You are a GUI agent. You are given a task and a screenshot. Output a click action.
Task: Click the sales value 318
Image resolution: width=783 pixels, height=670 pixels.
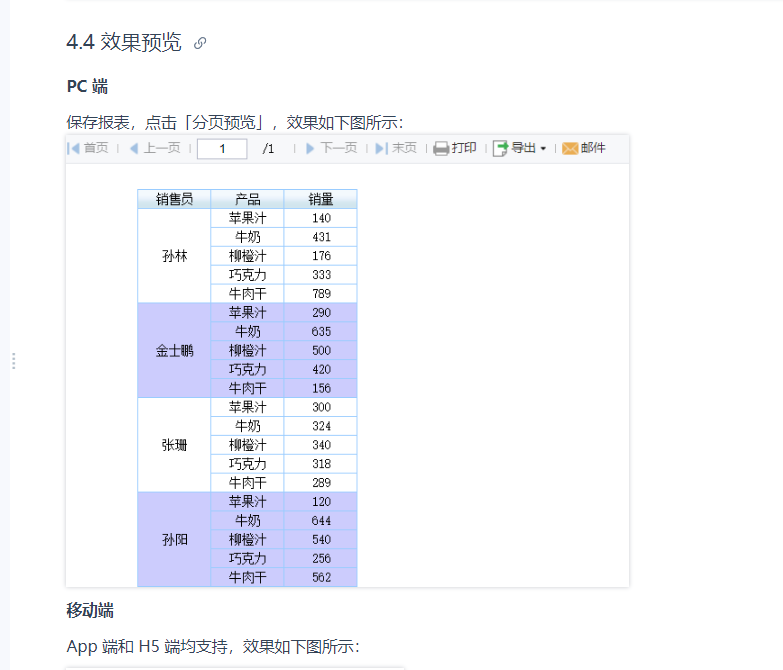coord(321,464)
